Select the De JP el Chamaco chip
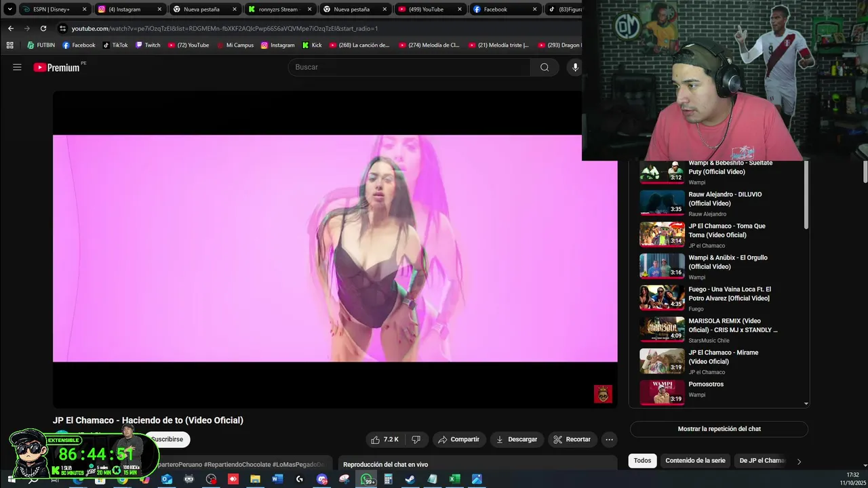 pos(762,460)
